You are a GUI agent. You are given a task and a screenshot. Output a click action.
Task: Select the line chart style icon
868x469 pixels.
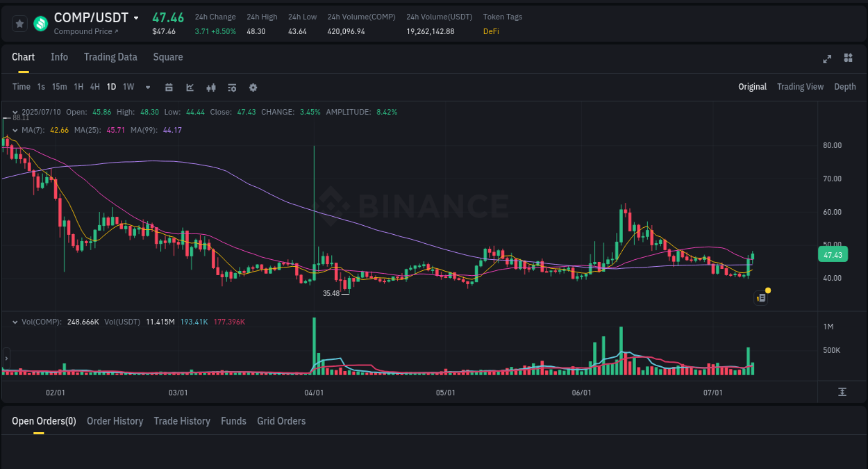(x=189, y=87)
